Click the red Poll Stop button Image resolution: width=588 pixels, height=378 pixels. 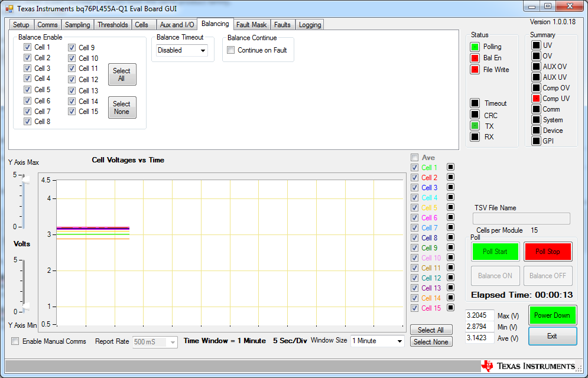(x=547, y=252)
